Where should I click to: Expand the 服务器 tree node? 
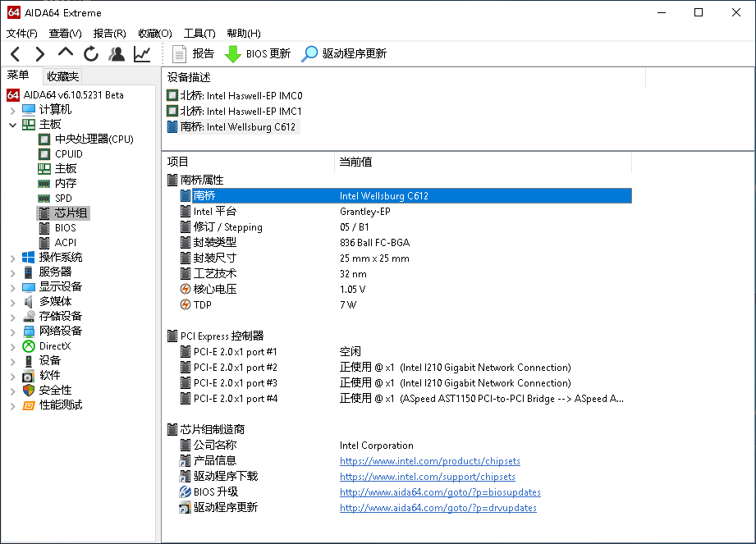click(x=13, y=273)
